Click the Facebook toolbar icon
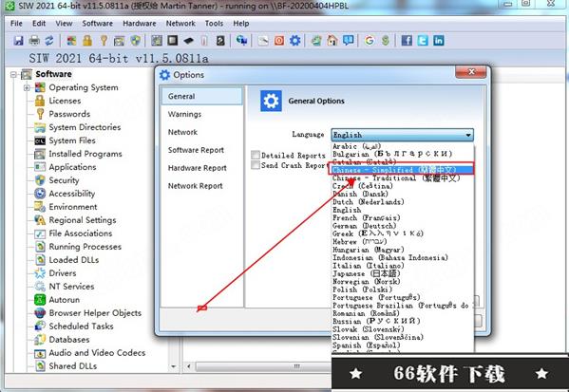Screen dimensions: 569x392 click(407, 40)
